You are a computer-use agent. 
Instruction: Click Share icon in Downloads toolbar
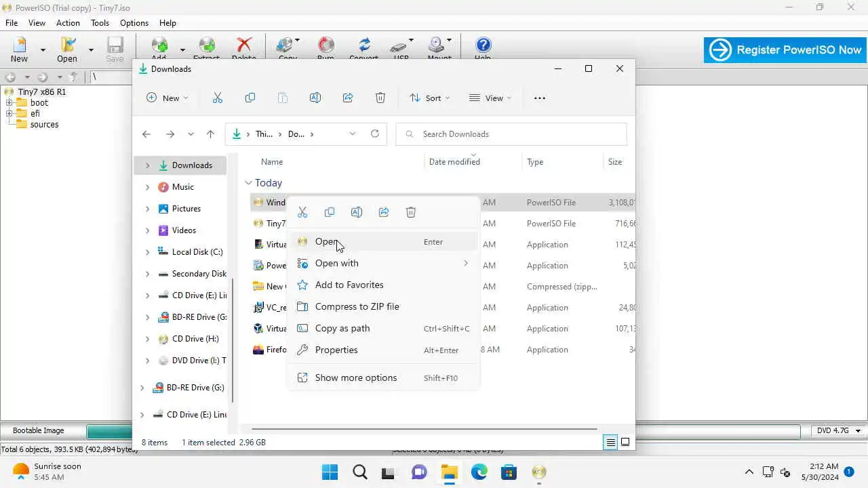[x=348, y=98]
